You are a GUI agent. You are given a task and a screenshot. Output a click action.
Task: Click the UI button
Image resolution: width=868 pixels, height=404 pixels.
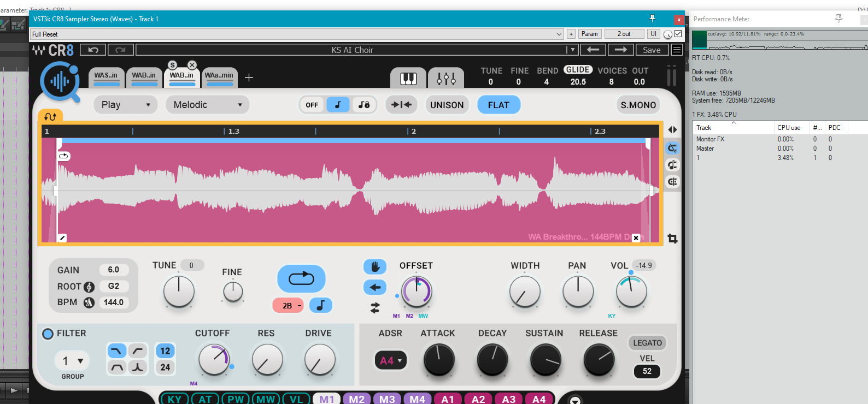click(x=653, y=34)
